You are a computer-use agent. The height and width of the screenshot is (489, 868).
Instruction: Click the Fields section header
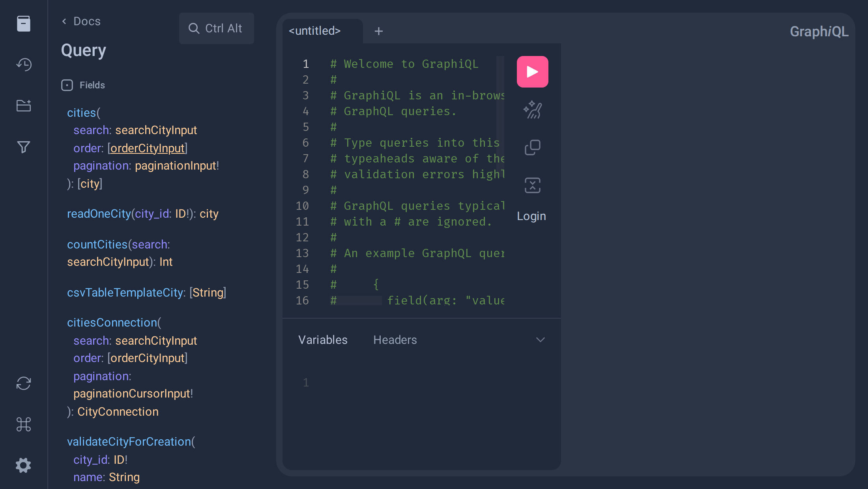[83, 85]
